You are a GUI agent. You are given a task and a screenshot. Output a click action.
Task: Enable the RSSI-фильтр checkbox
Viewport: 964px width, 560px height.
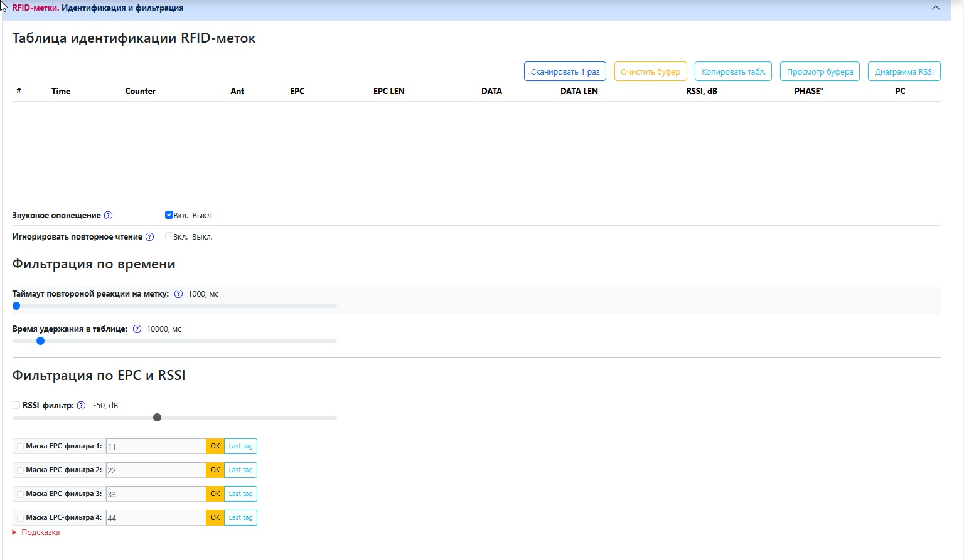click(x=16, y=406)
